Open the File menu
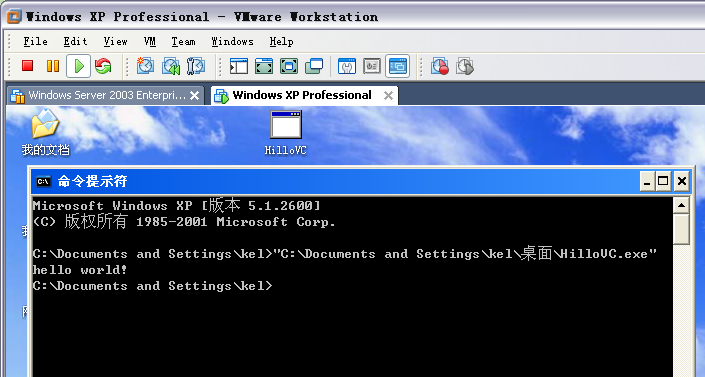705x377 pixels. pyautogui.click(x=36, y=41)
